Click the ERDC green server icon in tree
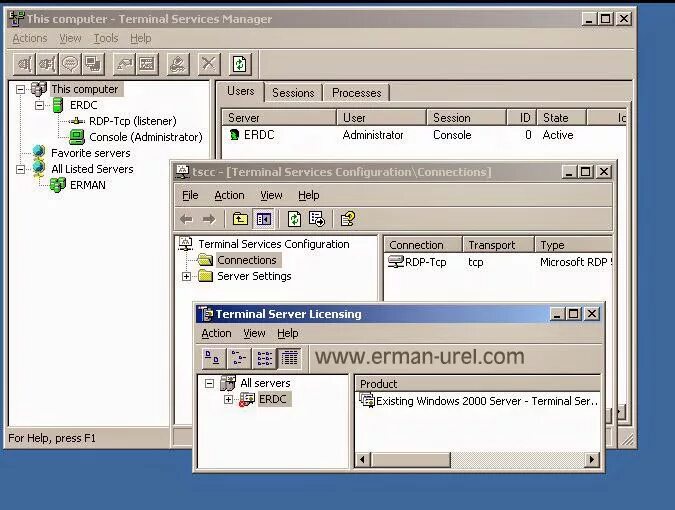675x510 pixels. (57, 105)
